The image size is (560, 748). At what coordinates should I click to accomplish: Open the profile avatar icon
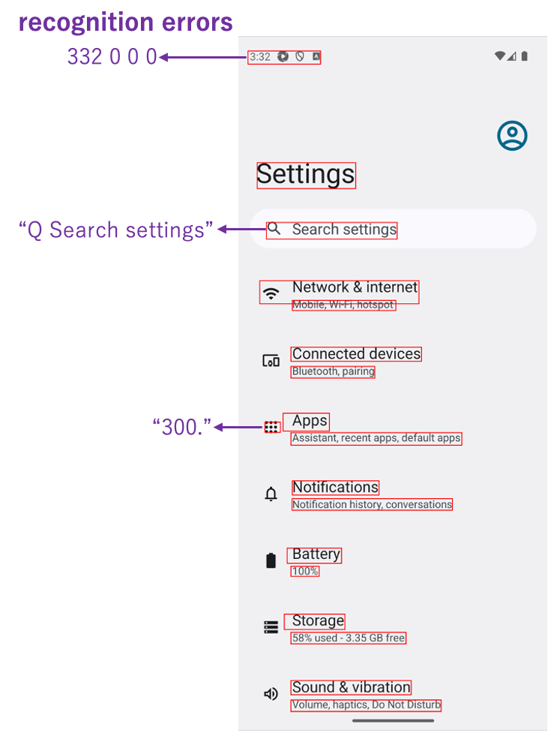point(511,135)
